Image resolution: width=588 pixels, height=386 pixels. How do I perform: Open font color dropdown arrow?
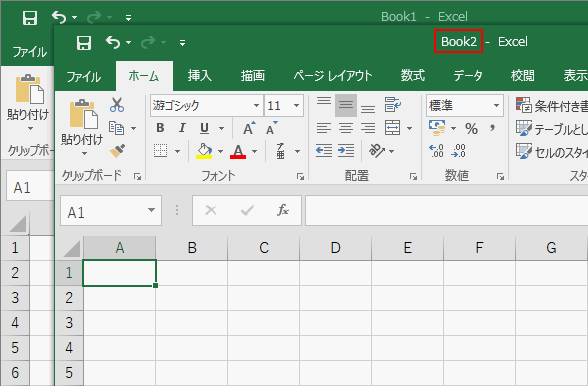[254, 151]
